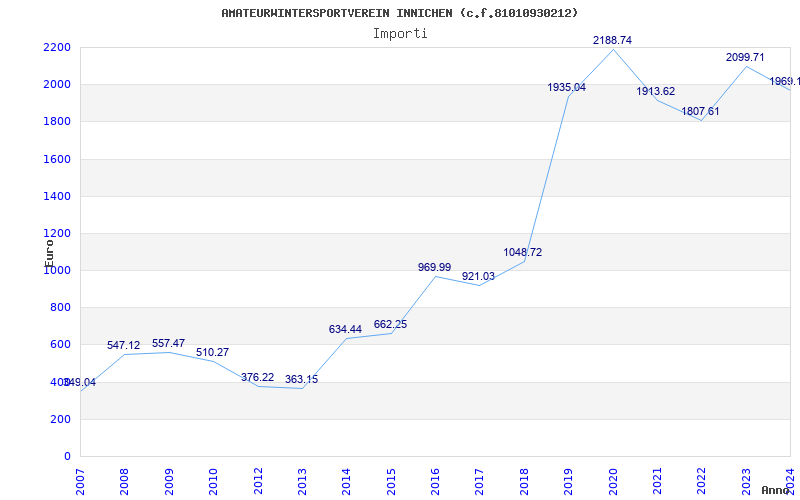Click x-axis year 2016
This screenshot has height=500, width=800.
click(x=435, y=481)
